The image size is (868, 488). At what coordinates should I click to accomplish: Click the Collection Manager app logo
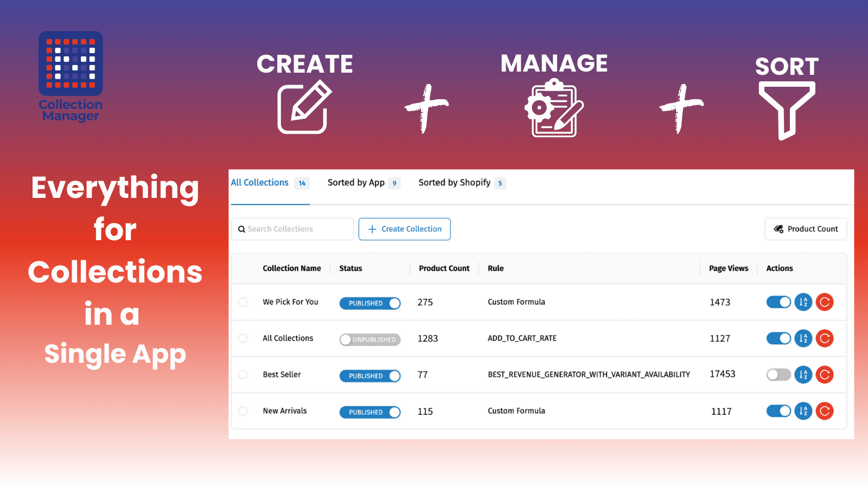(x=71, y=76)
